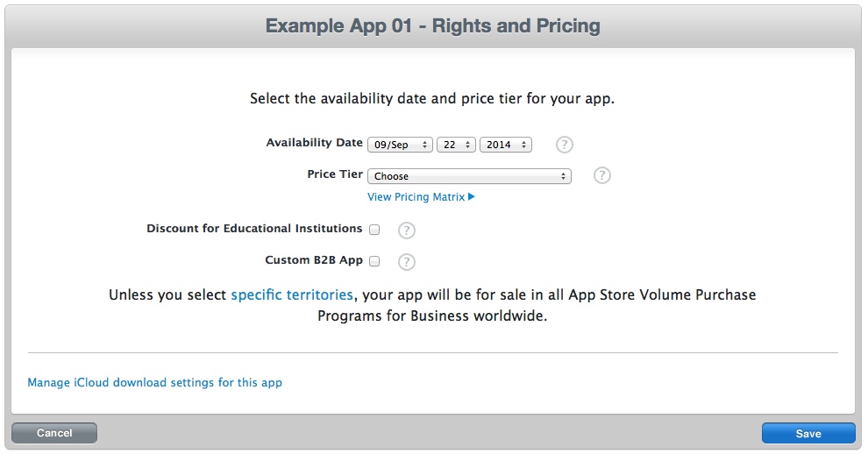Click the Custom B2B App label text
This screenshot has width=868, height=454.
314,260
